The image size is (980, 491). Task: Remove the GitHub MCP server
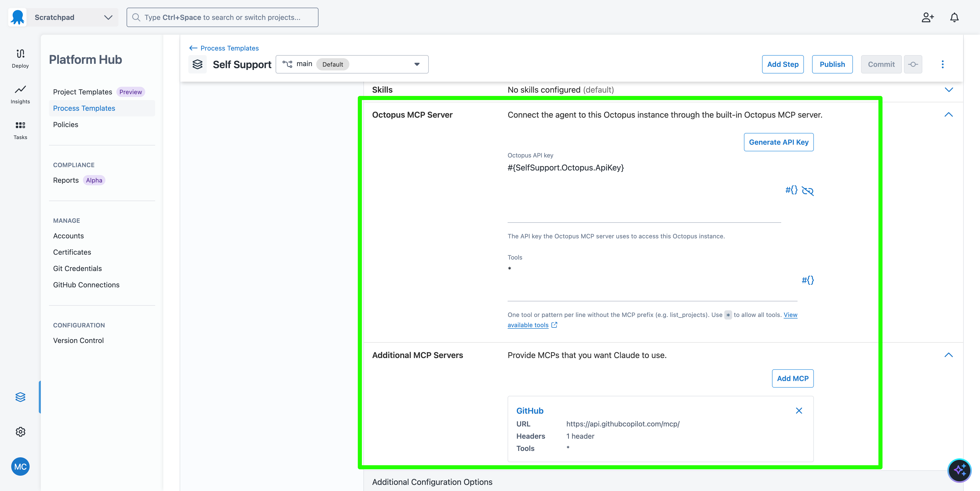(x=799, y=410)
